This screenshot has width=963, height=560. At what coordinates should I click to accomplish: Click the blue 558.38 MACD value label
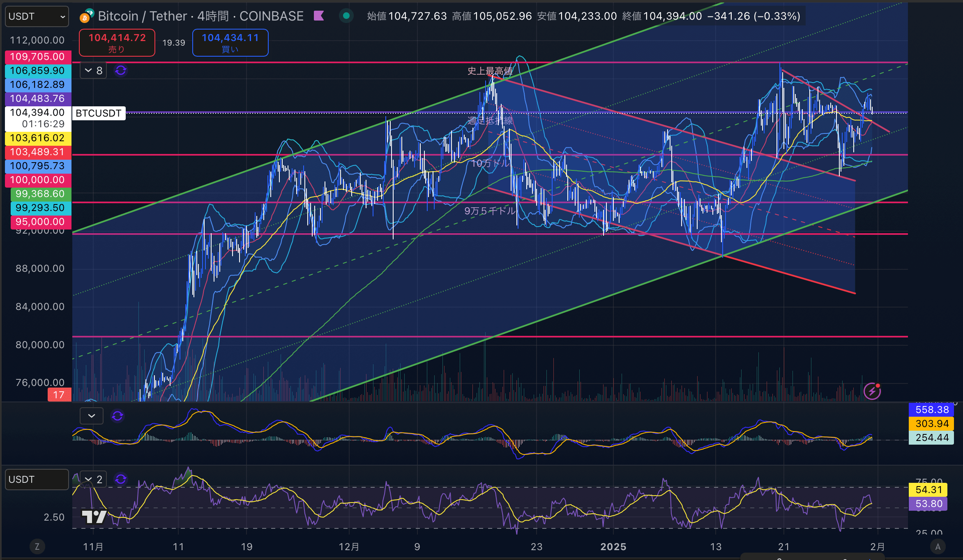click(x=931, y=410)
